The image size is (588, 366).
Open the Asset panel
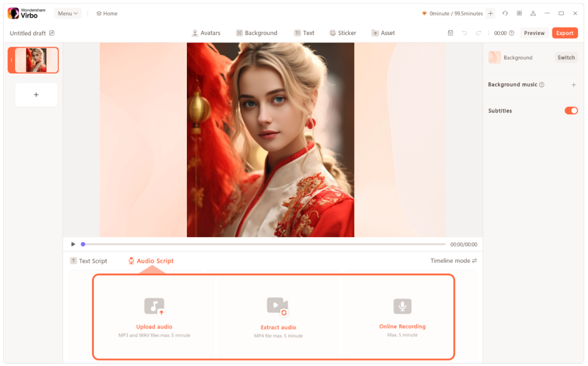tap(383, 33)
